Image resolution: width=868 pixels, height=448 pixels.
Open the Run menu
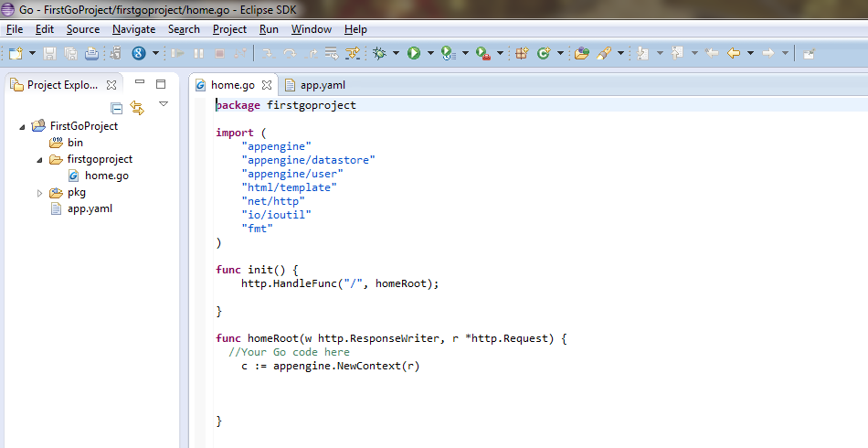click(269, 29)
